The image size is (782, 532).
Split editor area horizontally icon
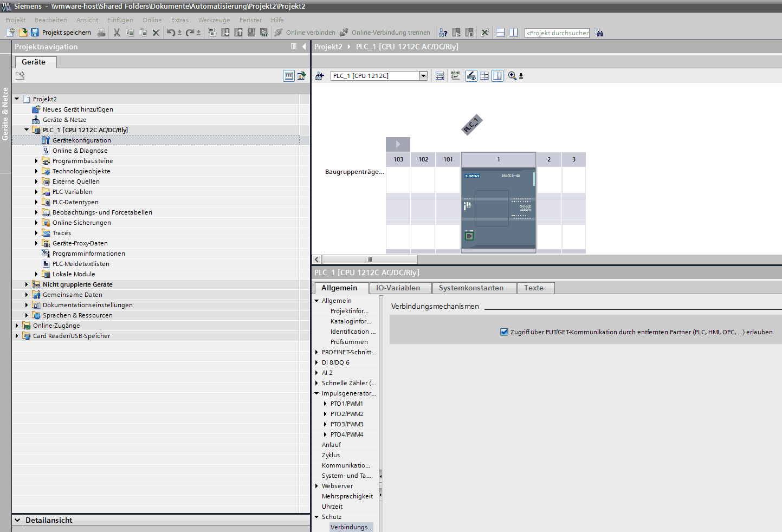pyautogui.click(x=500, y=33)
